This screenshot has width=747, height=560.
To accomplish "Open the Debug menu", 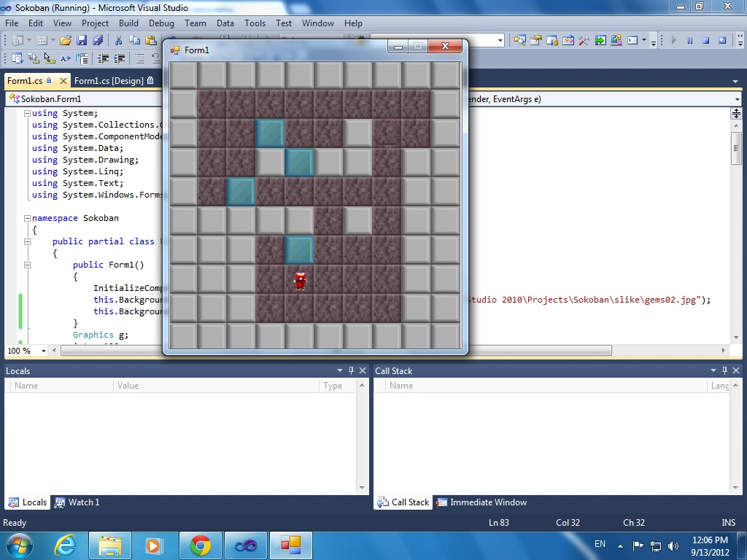I will [161, 23].
